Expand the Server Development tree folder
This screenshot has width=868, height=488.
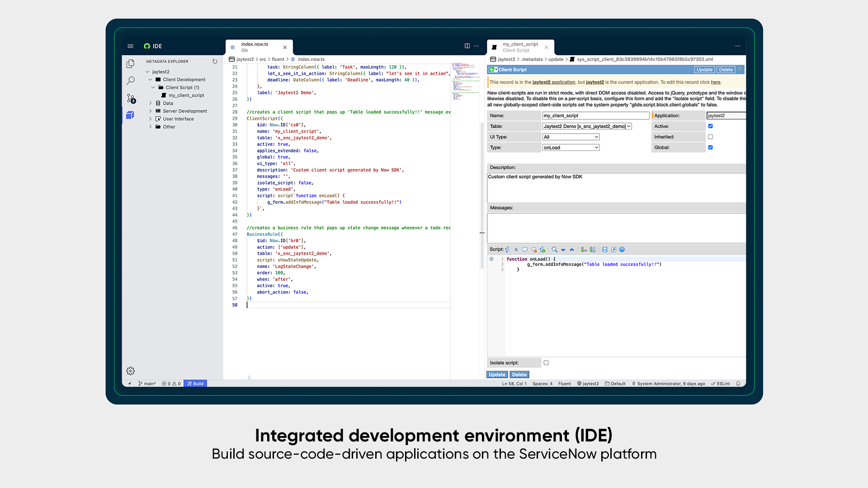pyautogui.click(x=184, y=111)
